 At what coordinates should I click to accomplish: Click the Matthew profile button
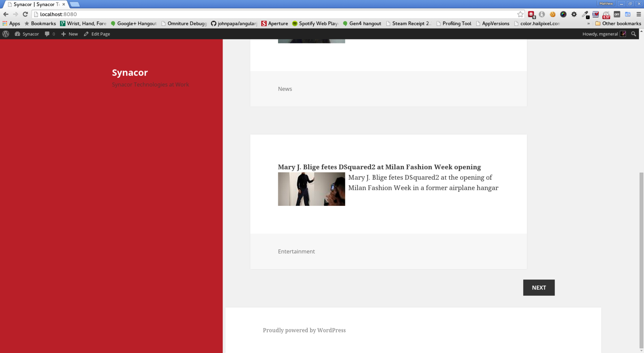pyautogui.click(x=606, y=4)
